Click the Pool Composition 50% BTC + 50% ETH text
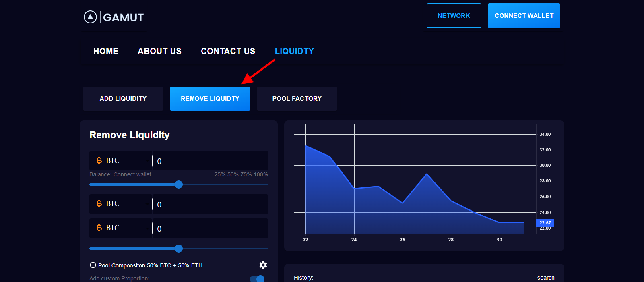Image resolution: width=644 pixels, height=282 pixels. 151,265
